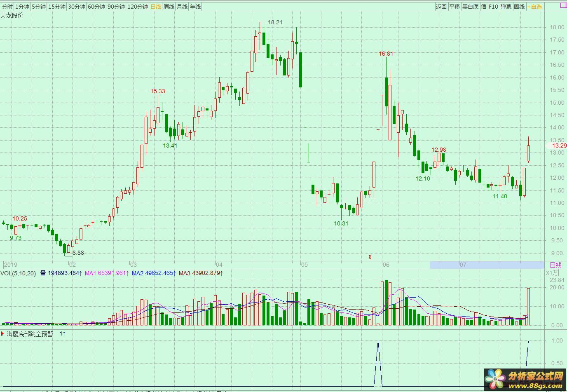Viewport: 567px width, 392px height.
Task: Click the 18.00 price axis label
Action: 557,27
